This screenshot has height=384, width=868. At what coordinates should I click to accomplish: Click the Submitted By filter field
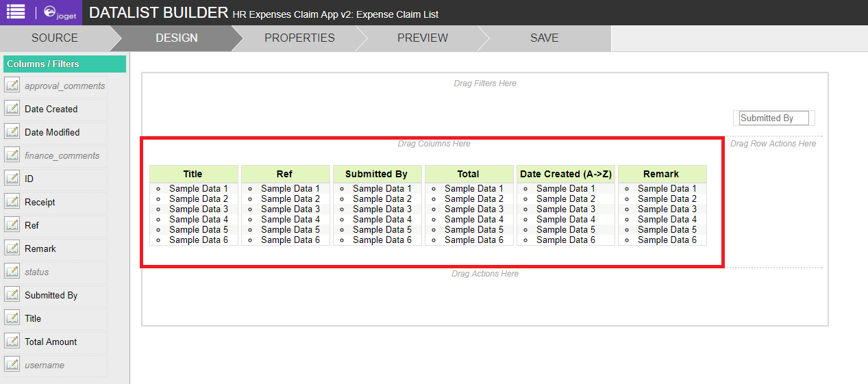(773, 118)
